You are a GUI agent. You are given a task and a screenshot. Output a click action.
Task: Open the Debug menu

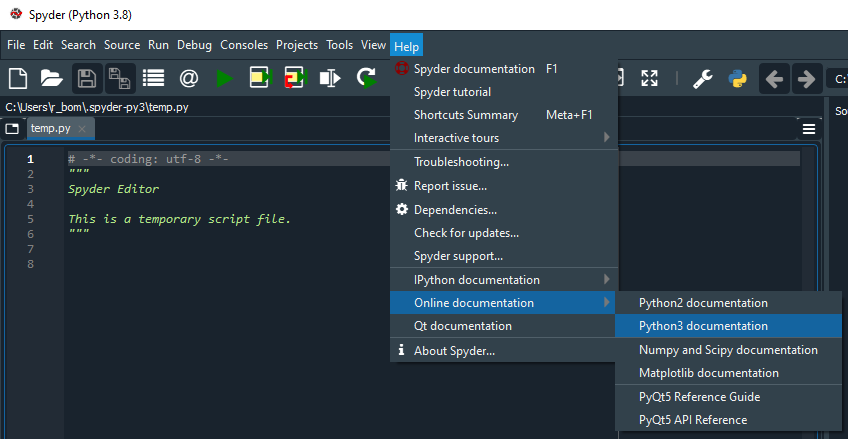point(195,45)
